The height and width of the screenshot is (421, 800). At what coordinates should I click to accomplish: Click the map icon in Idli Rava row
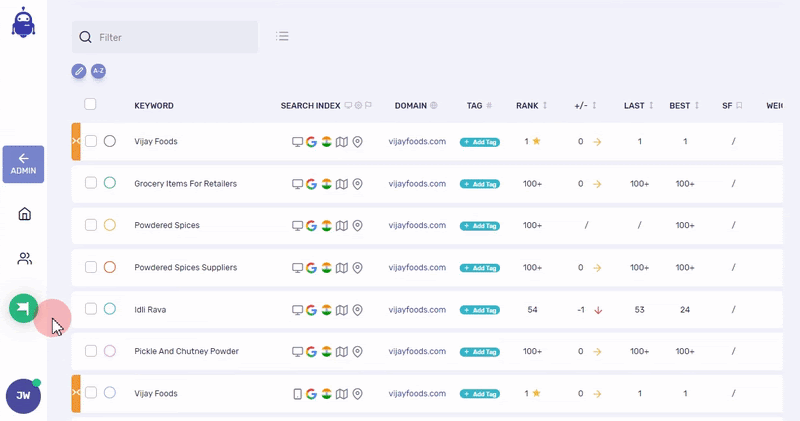pyautogui.click(x=342, y=310)
